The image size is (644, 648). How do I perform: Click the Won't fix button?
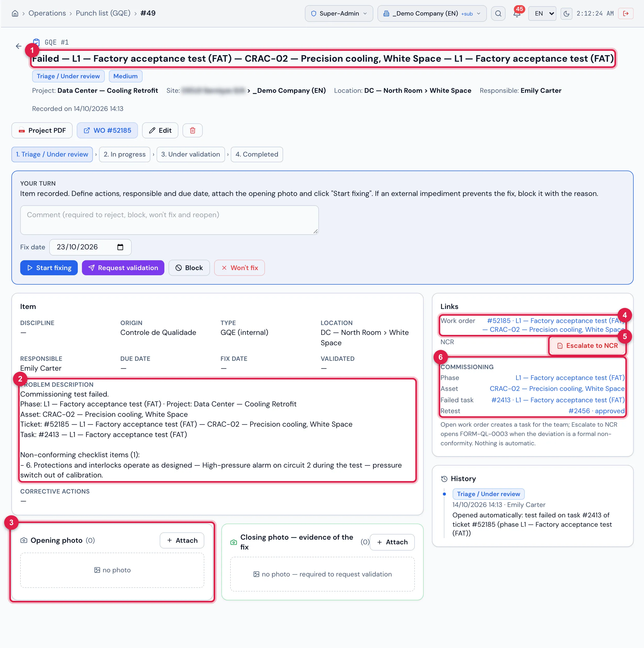[x=240, y=268]
